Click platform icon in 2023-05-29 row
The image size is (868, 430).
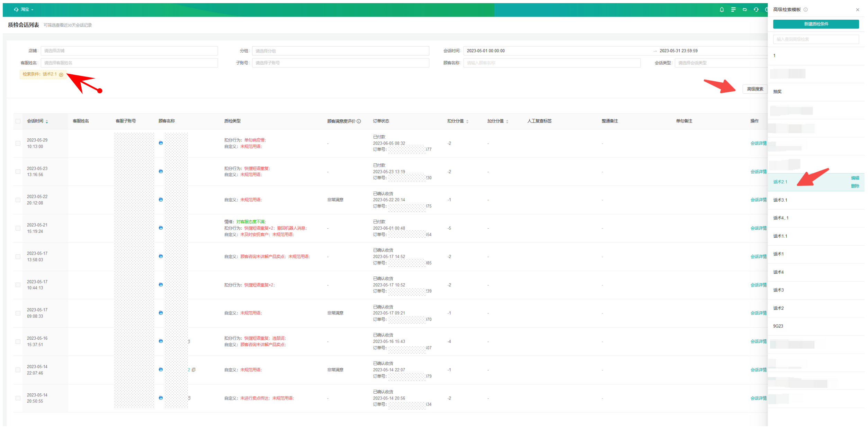(x=161, y=143)
